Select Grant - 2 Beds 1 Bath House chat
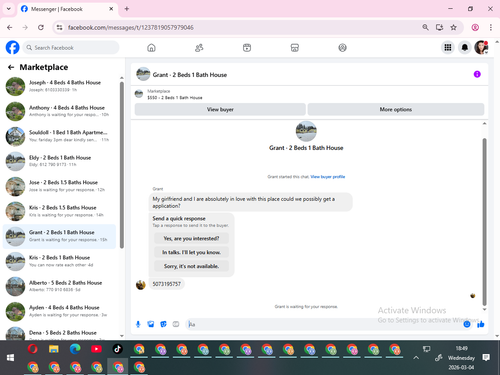 pos(59,236)
